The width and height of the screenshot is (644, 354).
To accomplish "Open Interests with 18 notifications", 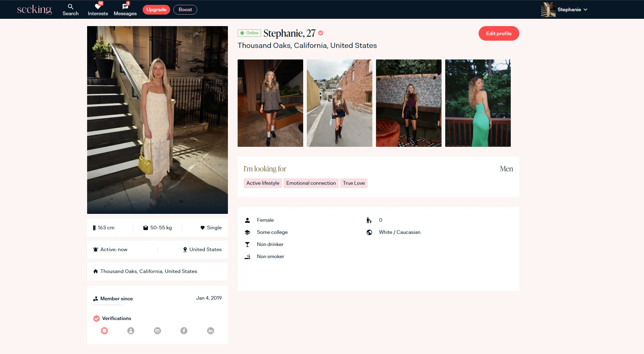I will (98, 10).
